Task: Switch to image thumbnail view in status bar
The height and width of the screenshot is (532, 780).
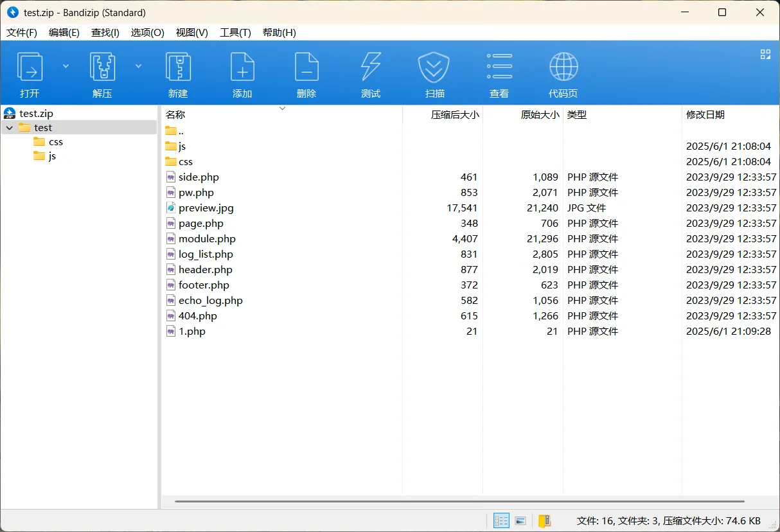Action: [x=521, y=520]
